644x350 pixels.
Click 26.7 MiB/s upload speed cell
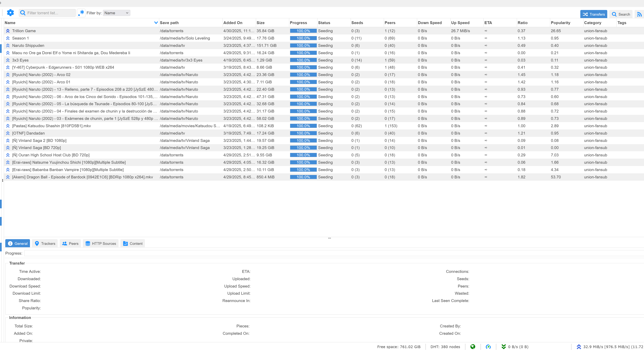pyautogui.click(x=460, y=31)
